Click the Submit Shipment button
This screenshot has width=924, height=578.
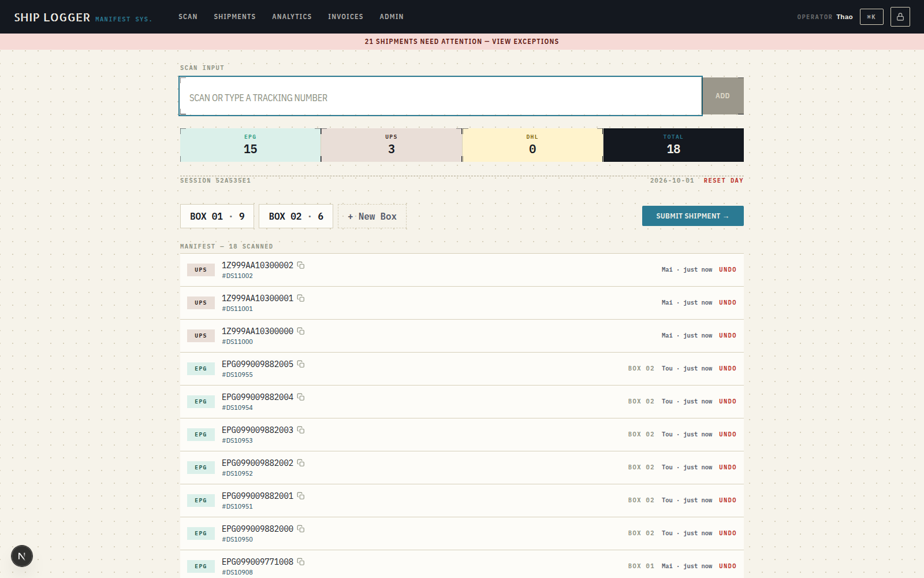click(x=692, y=216)
